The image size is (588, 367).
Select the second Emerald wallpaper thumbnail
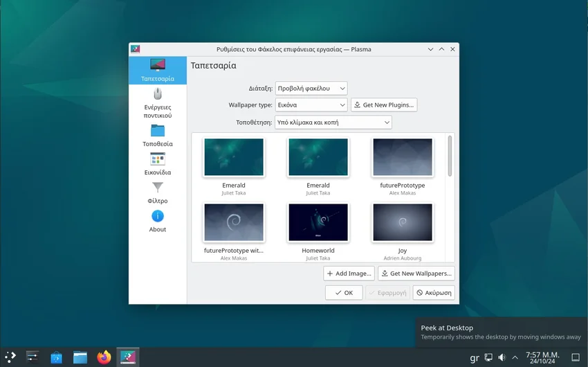[x=318, y=157]
